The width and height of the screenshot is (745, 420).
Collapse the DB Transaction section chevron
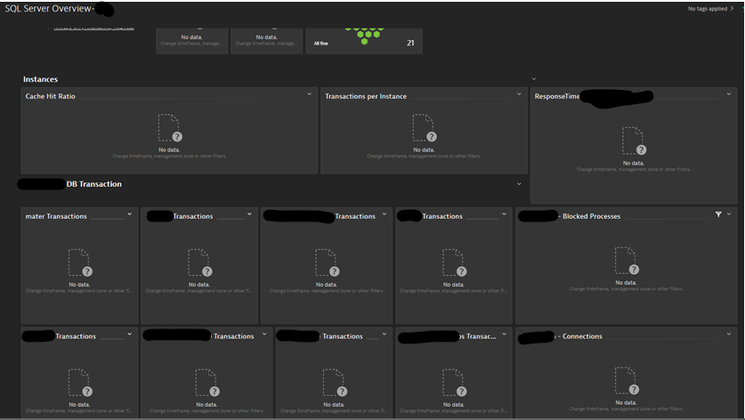pyautogui.click(x=519, y=184)
